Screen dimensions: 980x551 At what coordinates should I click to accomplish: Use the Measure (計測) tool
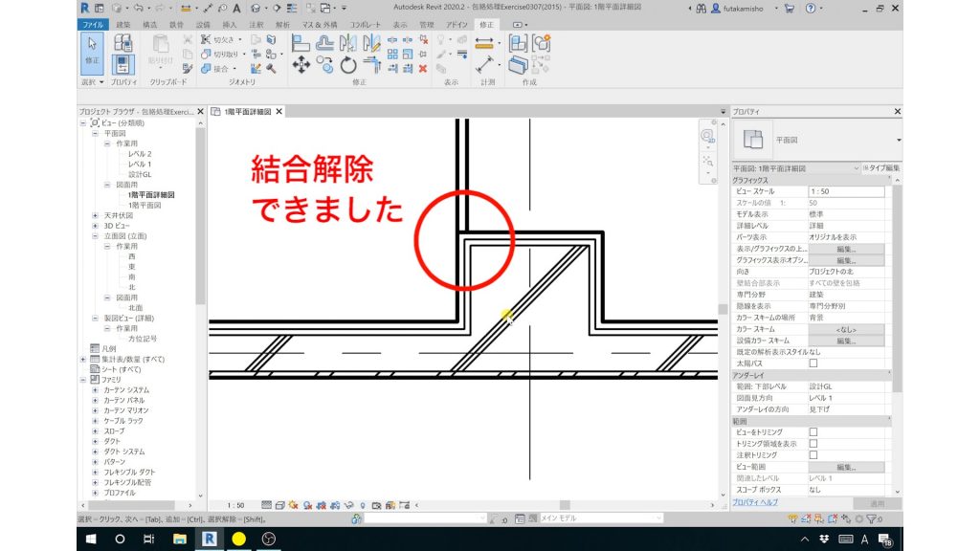pos(485,44)
